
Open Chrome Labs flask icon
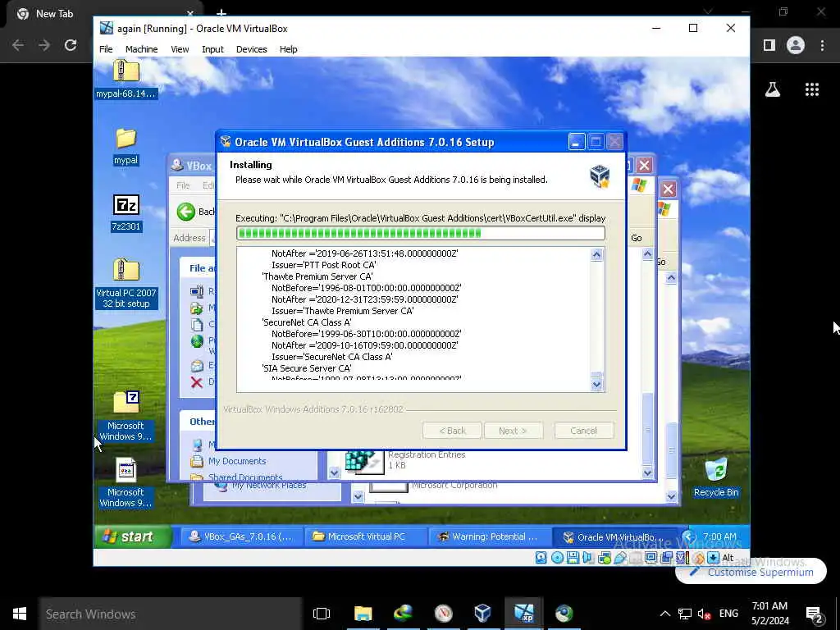772,89
